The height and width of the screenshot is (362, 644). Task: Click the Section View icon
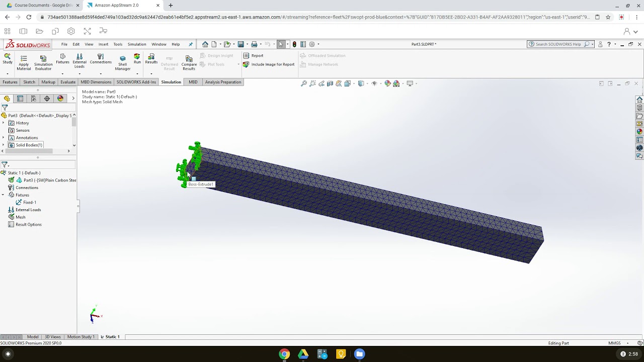point(330,83)
